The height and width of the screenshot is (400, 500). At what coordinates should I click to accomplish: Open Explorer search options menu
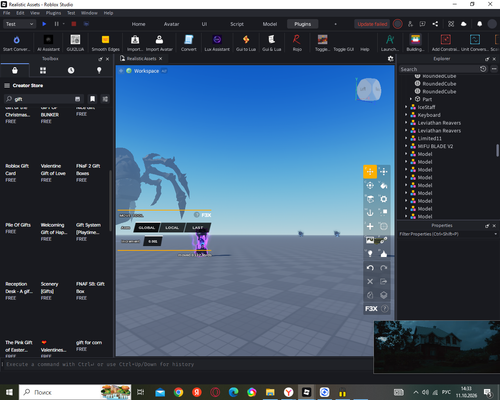point(494,69)
